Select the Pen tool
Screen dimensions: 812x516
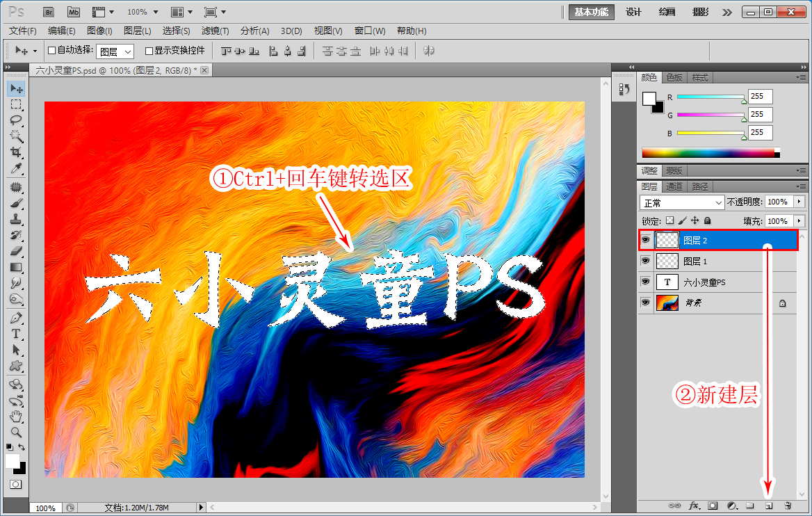click(16, 318)
